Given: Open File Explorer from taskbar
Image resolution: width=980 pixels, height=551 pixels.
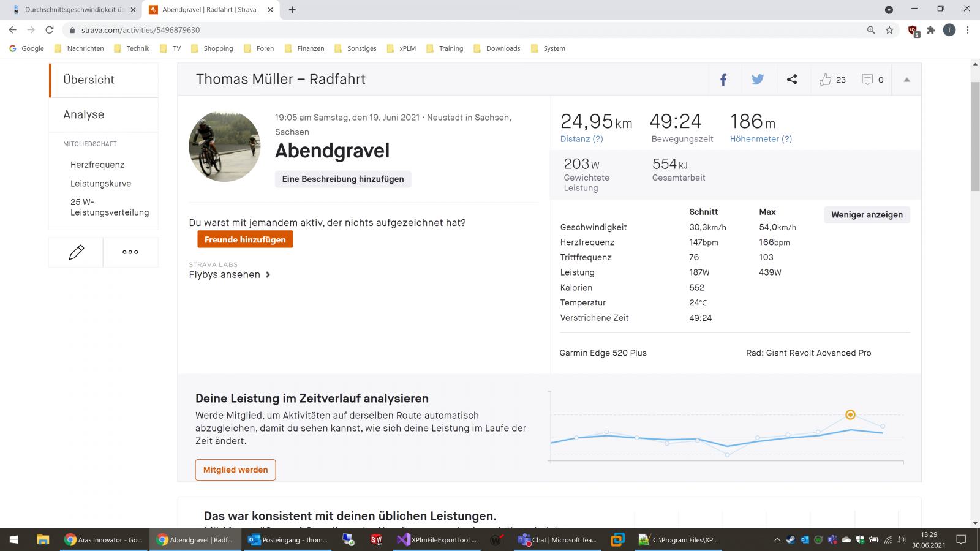Looking at the screenshot, I should (43, 539).
